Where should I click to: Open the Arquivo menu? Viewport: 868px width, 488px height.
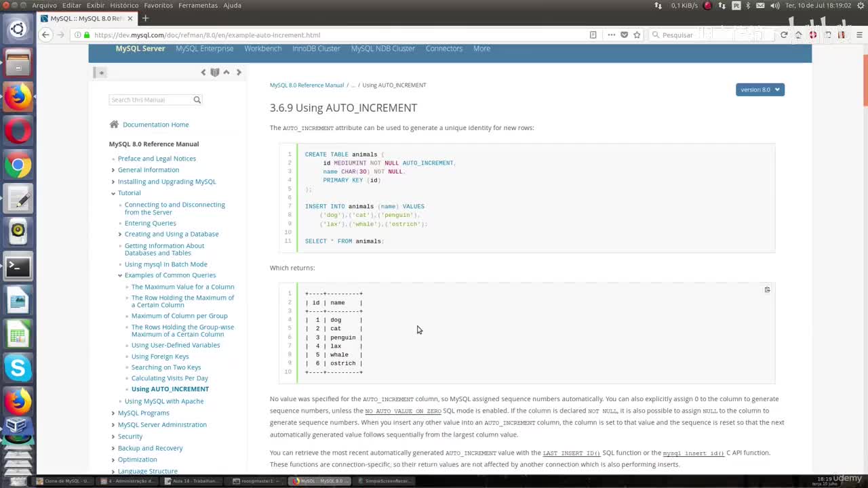click(x=45, y=5)
